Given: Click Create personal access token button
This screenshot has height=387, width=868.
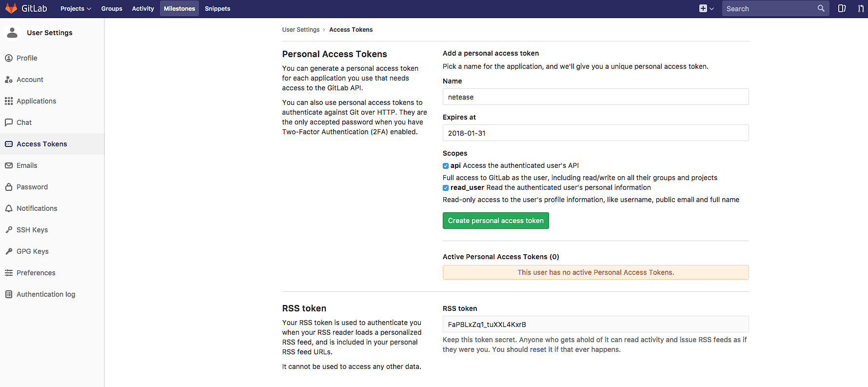Looking at the screenshot, I should click(x=495, y=221).
